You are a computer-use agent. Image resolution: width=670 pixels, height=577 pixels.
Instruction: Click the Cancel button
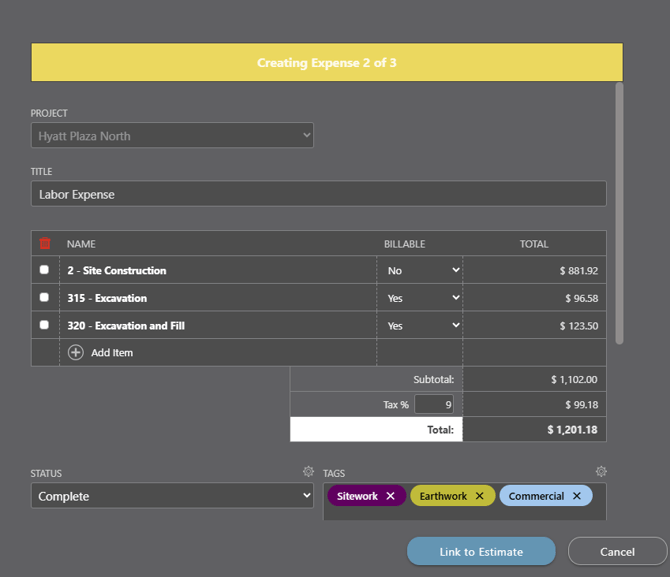(617, 551)
